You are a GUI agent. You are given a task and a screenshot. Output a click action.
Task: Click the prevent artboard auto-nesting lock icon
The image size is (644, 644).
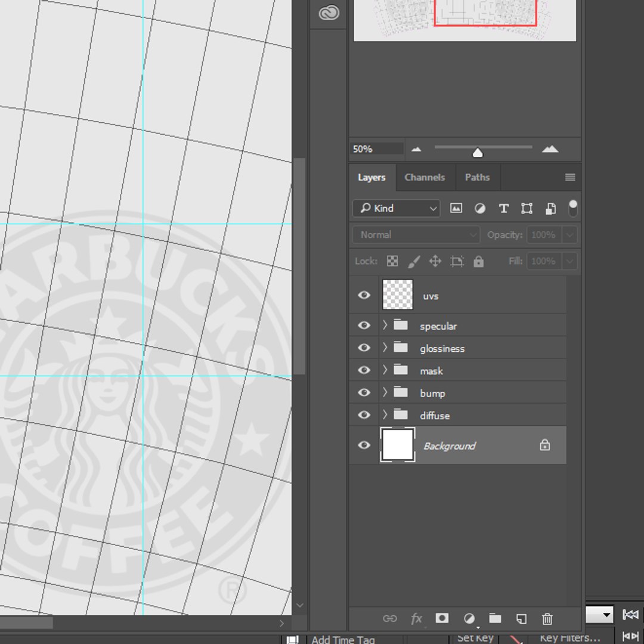click(x=457, y=261)
